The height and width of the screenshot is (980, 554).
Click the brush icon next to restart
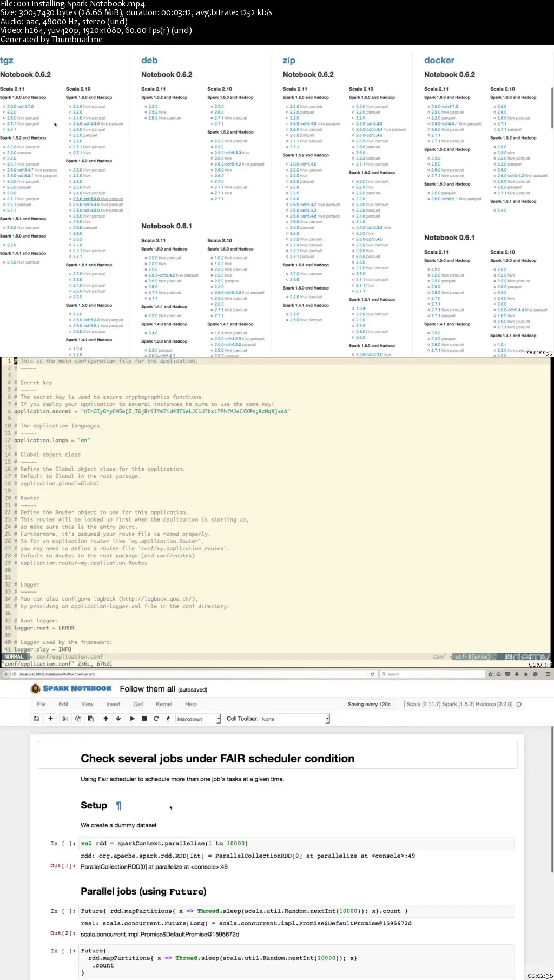pyautogui.click(x=168, y=719)
